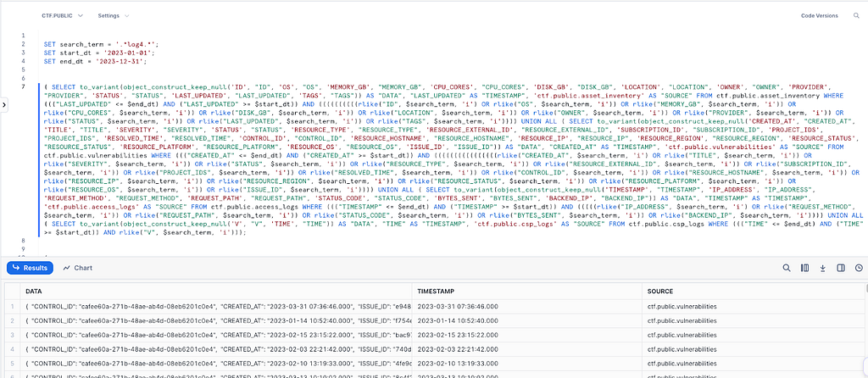868x378 pixels.
Task: Open Code Versions
Action: coord(820,16)
